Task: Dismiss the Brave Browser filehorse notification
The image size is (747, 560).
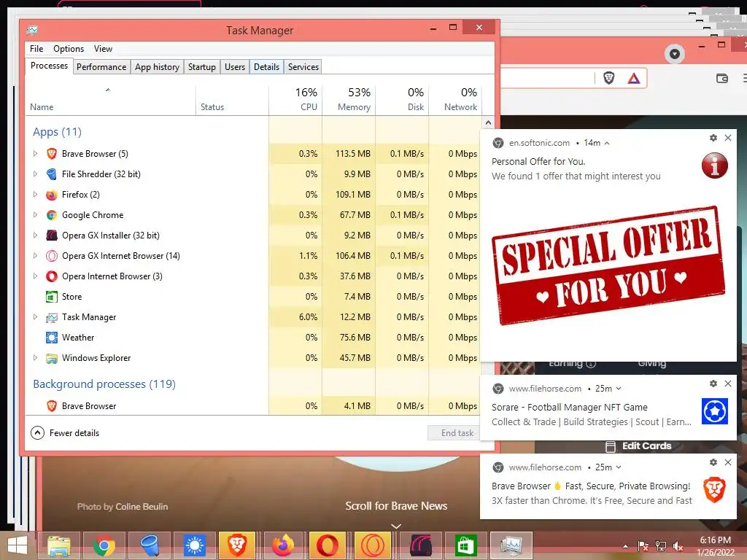Action: [x=728, y=462]
